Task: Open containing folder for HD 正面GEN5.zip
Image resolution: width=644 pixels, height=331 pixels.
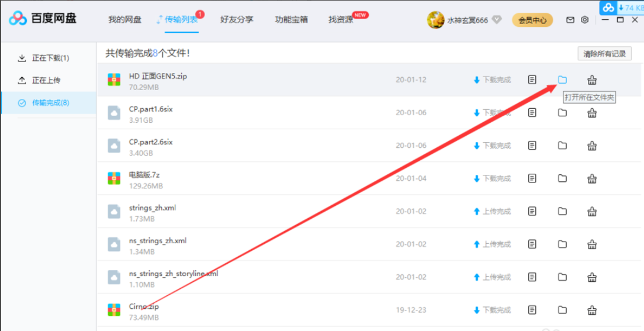Action: click(x=562, y=80)
